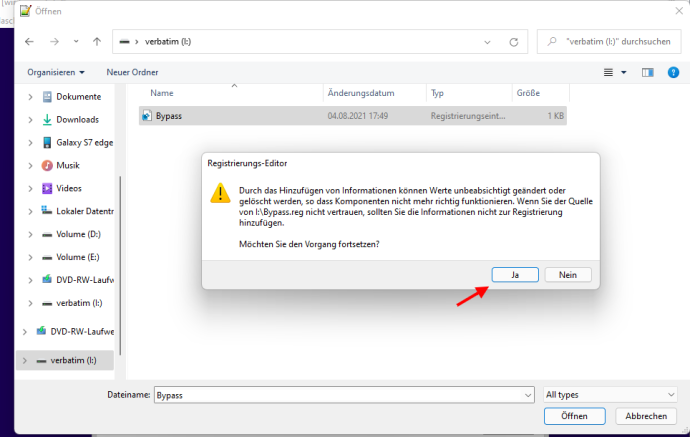This screenshot has height=437, width=690.
Task: Click Neuer Ordner in the toolbar
Action: pos(132,72)
